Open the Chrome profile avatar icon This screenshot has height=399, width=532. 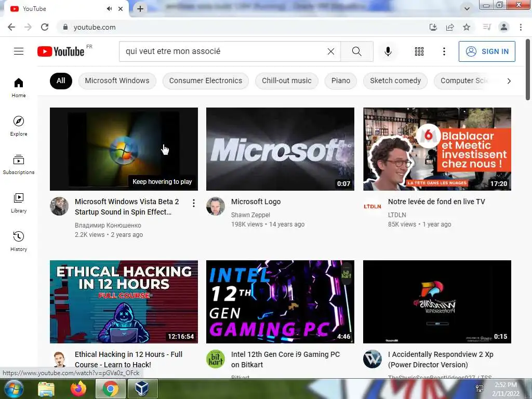coord(504,27)
